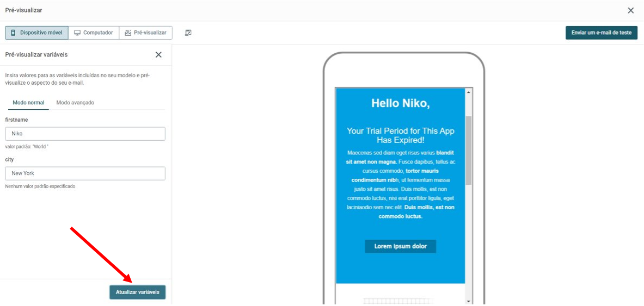Click the firstname label
The height and width of the screenshot is (306, 644).
coord(16,120)
